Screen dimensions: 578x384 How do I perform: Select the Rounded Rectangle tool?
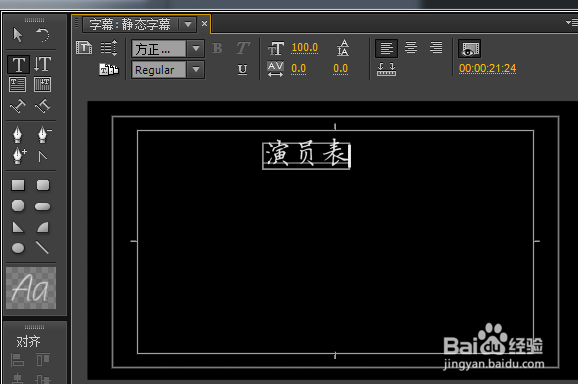pyautogui.click(x=43, y=185)
